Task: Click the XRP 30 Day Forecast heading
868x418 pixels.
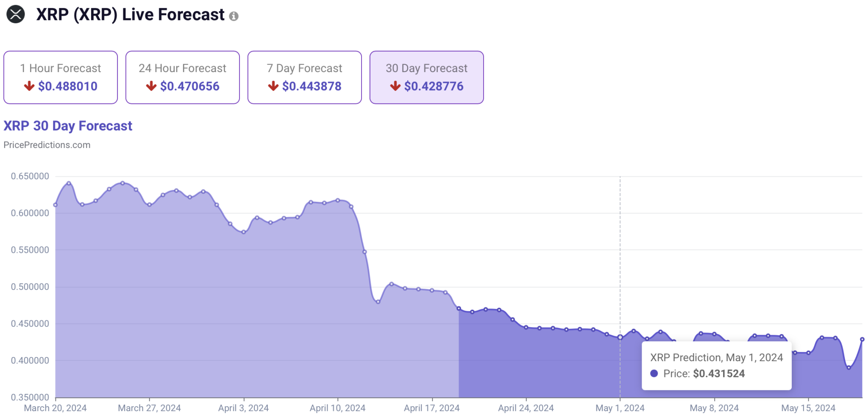Action: (x=68, y=126)
